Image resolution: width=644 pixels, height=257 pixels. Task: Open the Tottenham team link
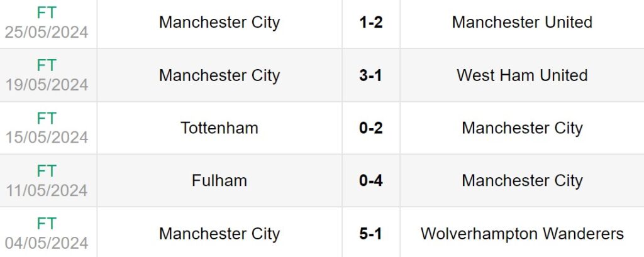(x=219, y=128)
